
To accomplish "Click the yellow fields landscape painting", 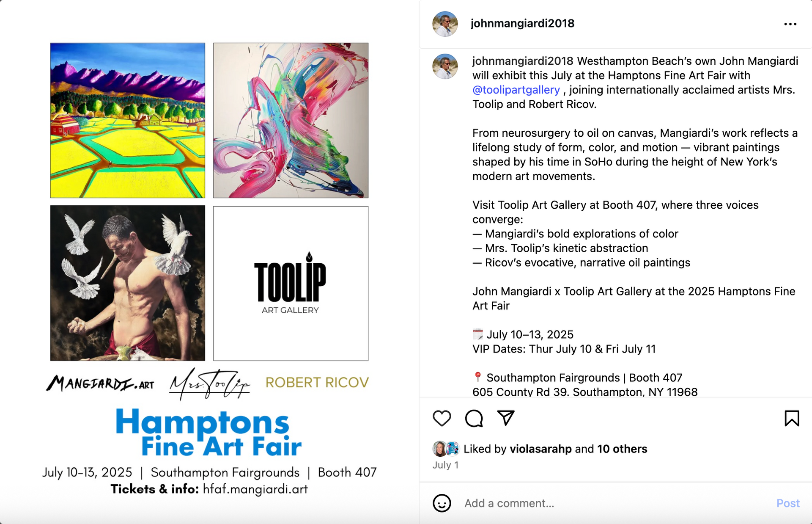I will [128, 120].
